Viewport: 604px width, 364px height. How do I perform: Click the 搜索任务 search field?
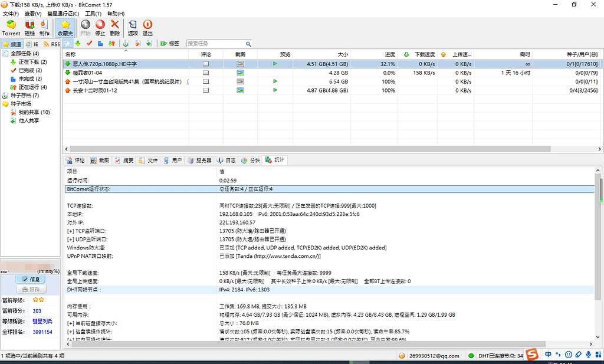click(216, 44)
